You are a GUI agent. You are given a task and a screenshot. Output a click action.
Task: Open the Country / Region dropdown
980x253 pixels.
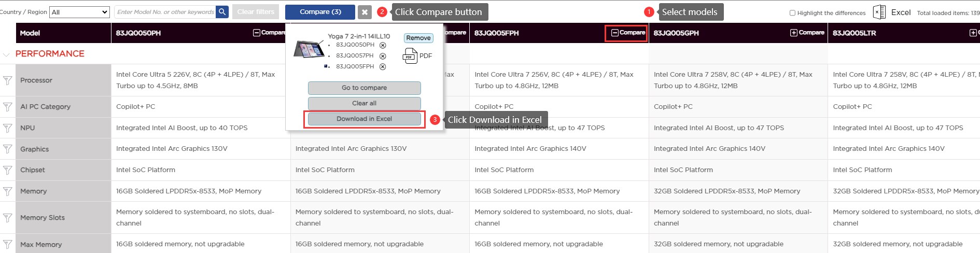pos(79,12)
